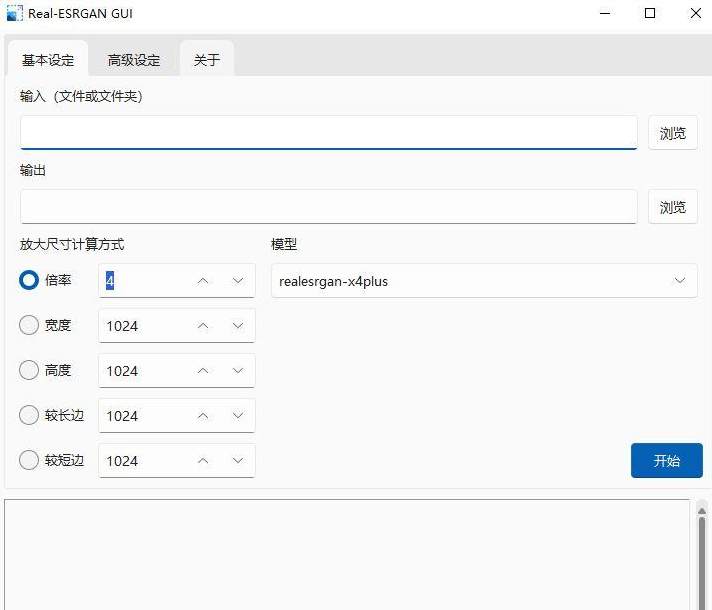
Task: Click the 开始 button
Action: pyautogui.click(x=667, y=461)
